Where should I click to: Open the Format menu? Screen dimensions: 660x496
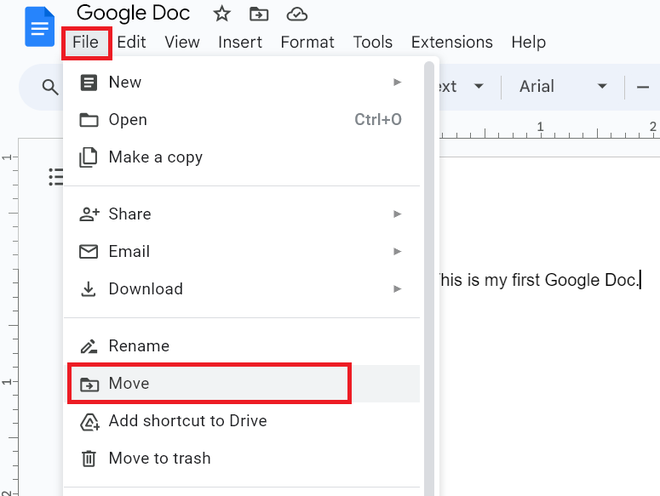tap(307, 42)
